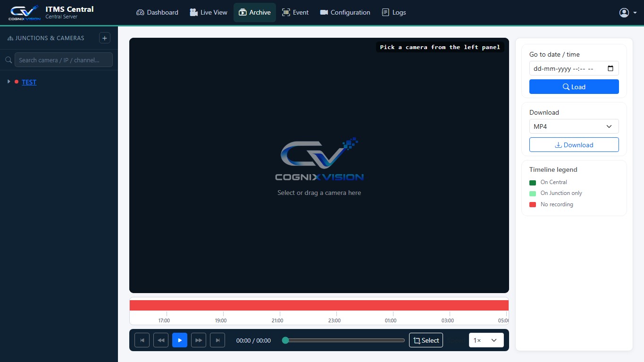
Task: Click the 01:00 timeline marker
Action: tap(391, 320)
